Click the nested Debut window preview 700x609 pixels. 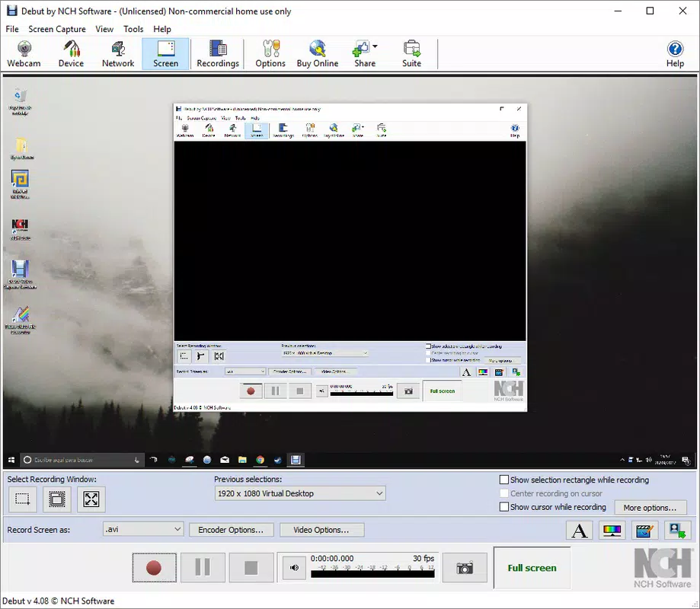[350, 258]
